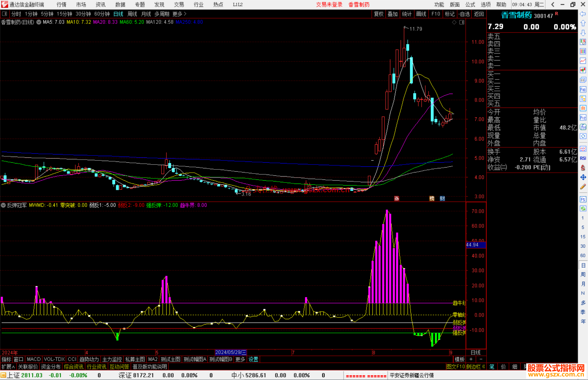Toggle the 反弹冠军 indicator circle button
This screenshot has height=380, width=588.
(x=3, y=205)
